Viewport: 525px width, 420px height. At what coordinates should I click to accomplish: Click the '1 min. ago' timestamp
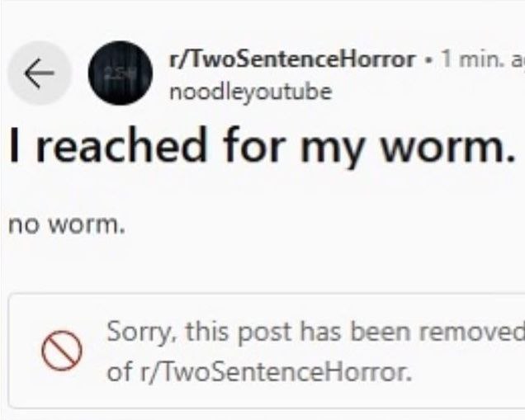pos(482,59)
